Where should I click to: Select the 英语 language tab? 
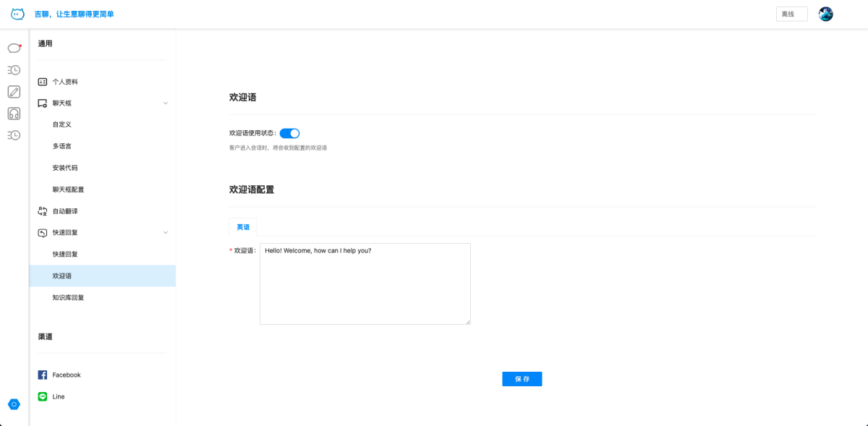(243, 227)
